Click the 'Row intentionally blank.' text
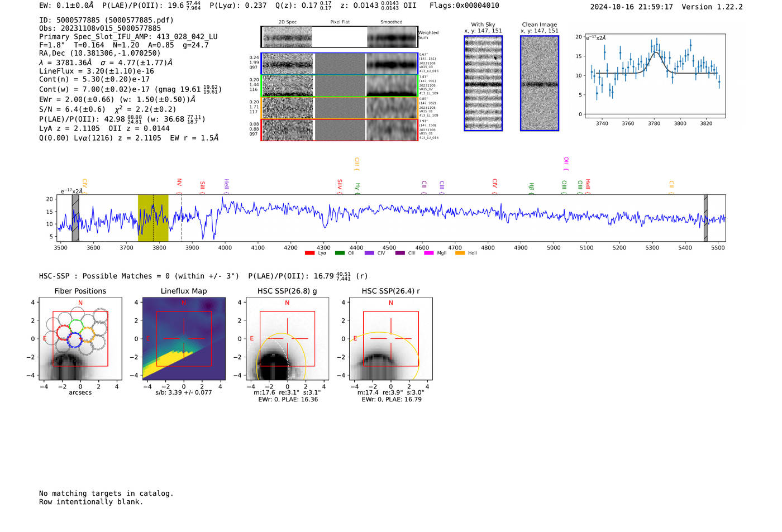 pos(91,501)
